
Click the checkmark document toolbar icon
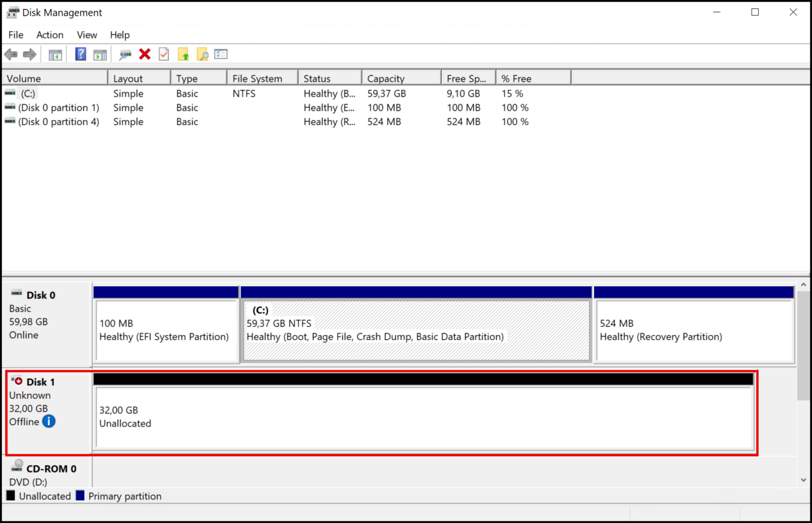pyautogui.click(x=163, y=54)
